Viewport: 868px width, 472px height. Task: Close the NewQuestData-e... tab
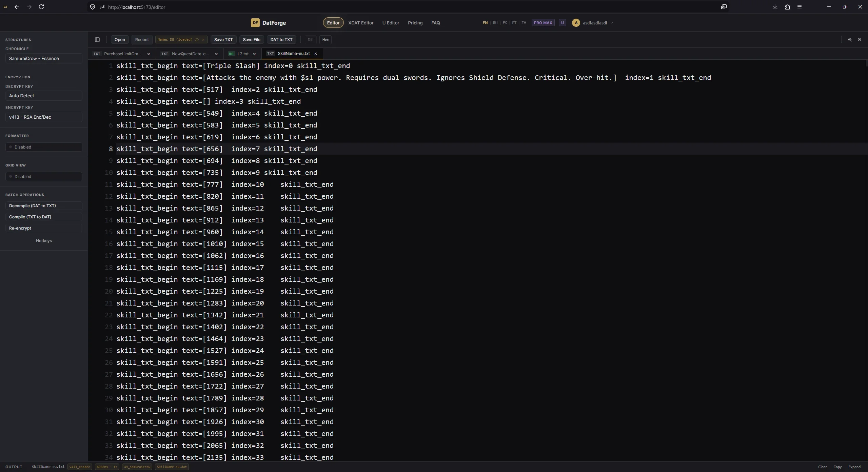pos(216,54)
